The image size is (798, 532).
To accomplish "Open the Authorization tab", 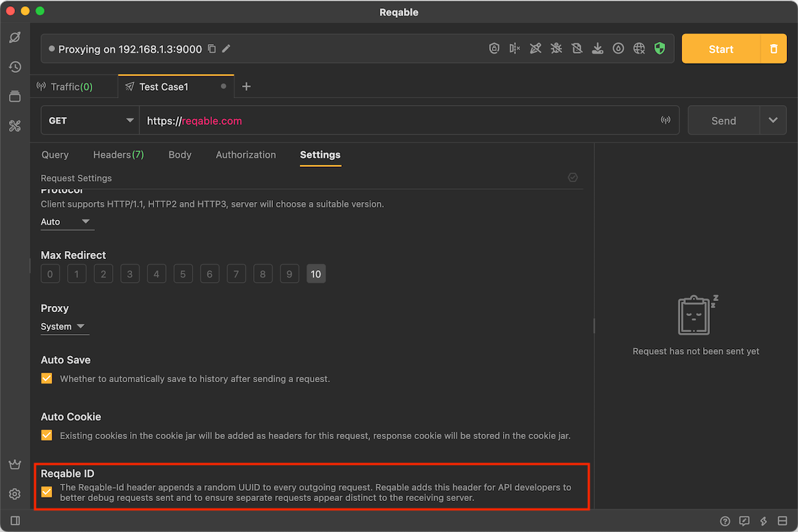I will [x=246, y=155].
